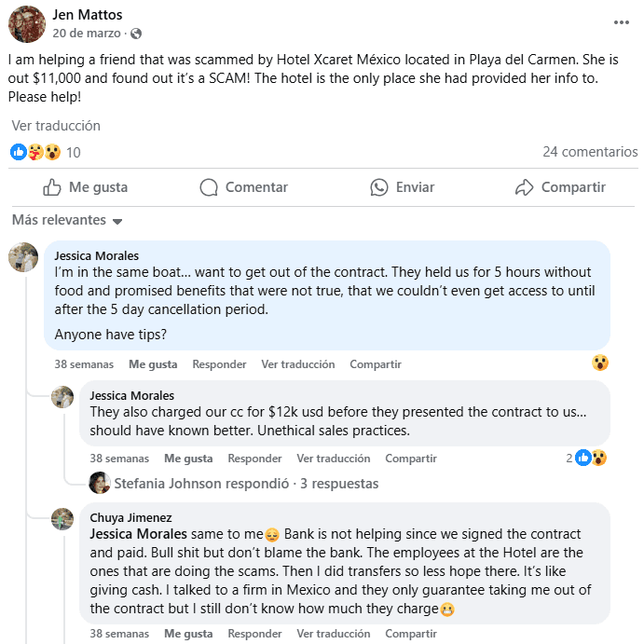Open the 24 comentarios link
The height and width of the screenshot is (644, 644).
point(590,152)
